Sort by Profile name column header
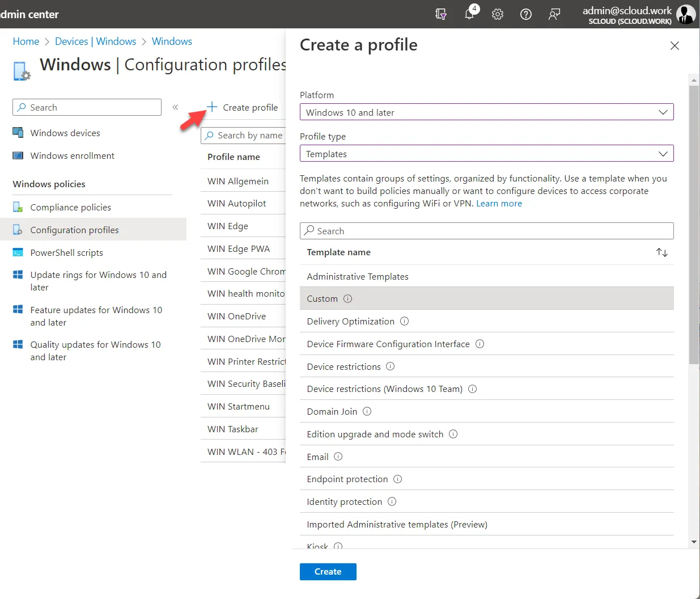The height and width of the screenshot is (599, 700). pos(234,157)
